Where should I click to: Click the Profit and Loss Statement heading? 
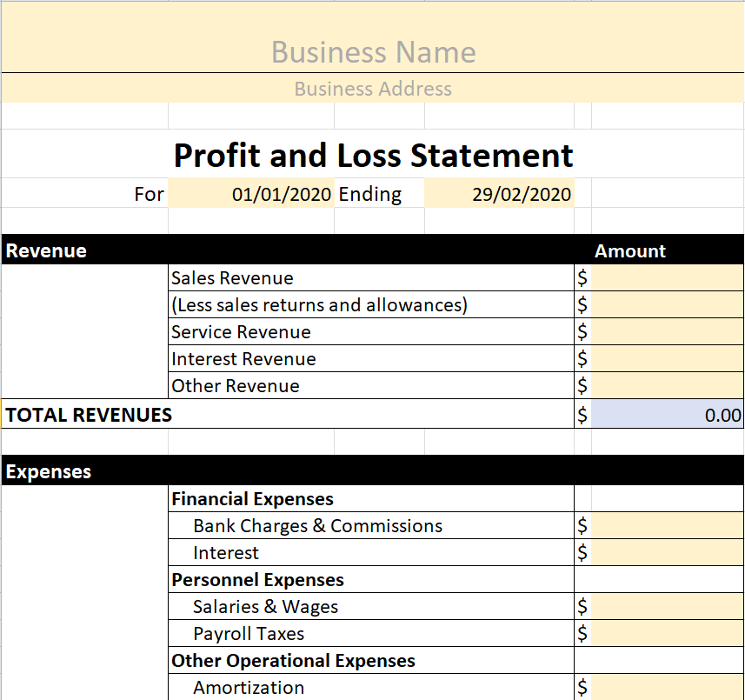point(373,155)
